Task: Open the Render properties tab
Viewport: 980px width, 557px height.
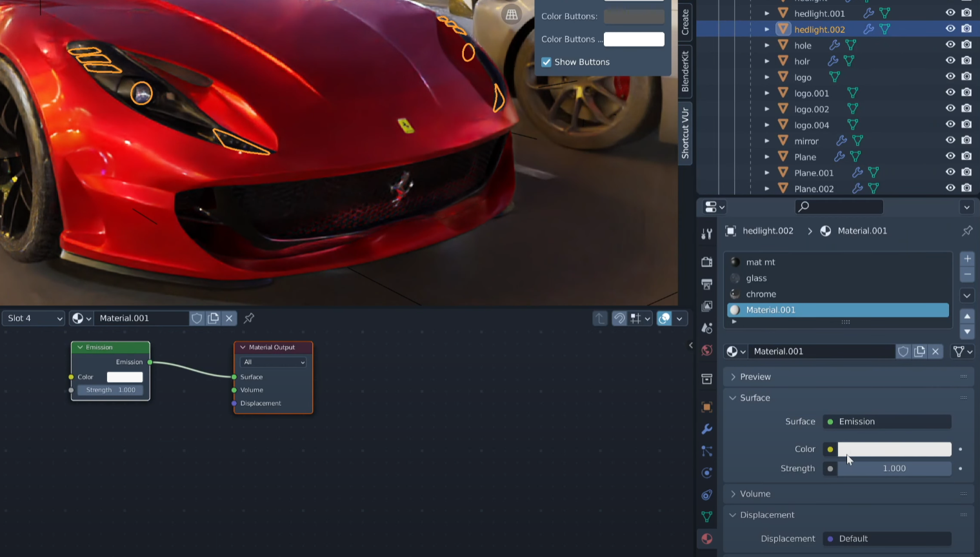Action: click(x=706, y=262)
